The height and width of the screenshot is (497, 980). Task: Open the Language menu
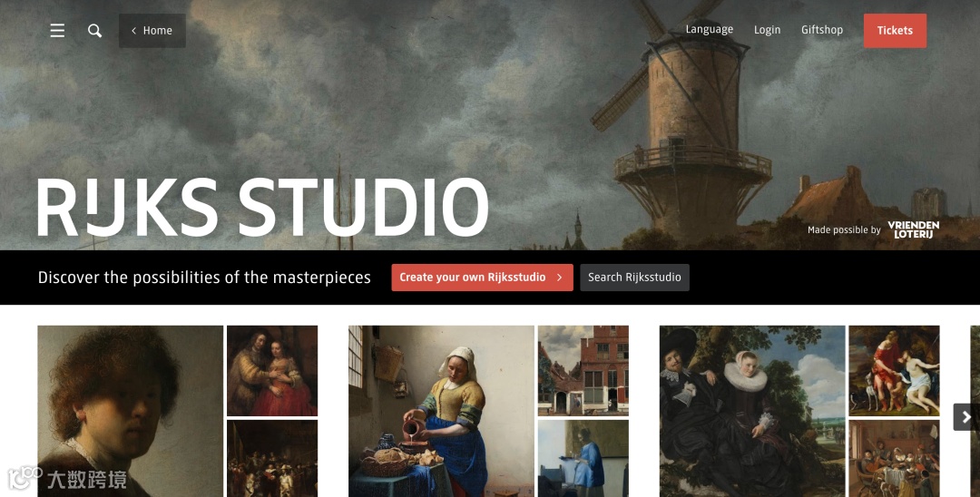pos(710,29)
